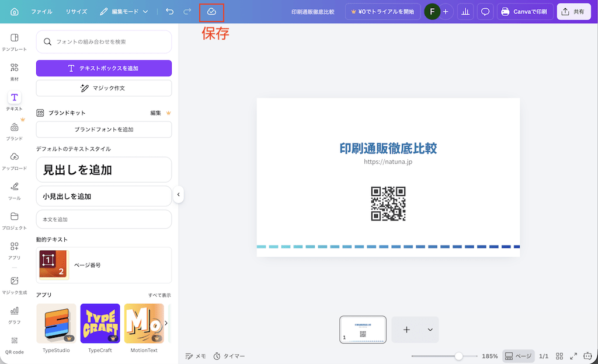Open the 素材 panel in the left sidebar
The width and height of the screenshot is (598, 364).
pyautogui.click(x=13, y=70)
